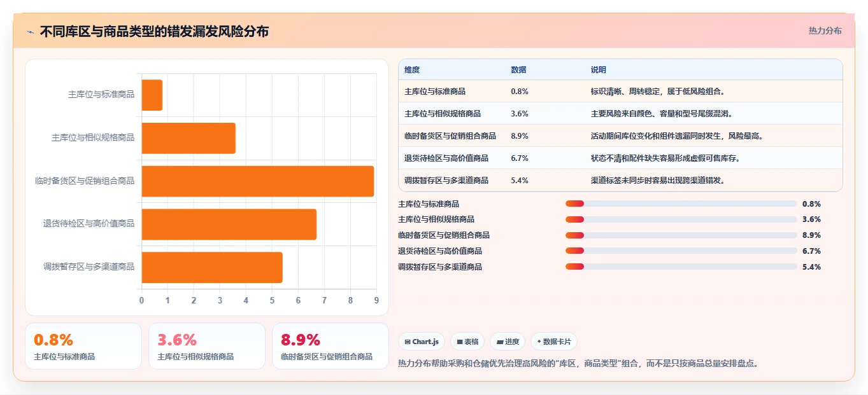Click the chart bar for 调拨暂存区与多渠道商品
The image size is (868, 395).
tap(212, 267)
